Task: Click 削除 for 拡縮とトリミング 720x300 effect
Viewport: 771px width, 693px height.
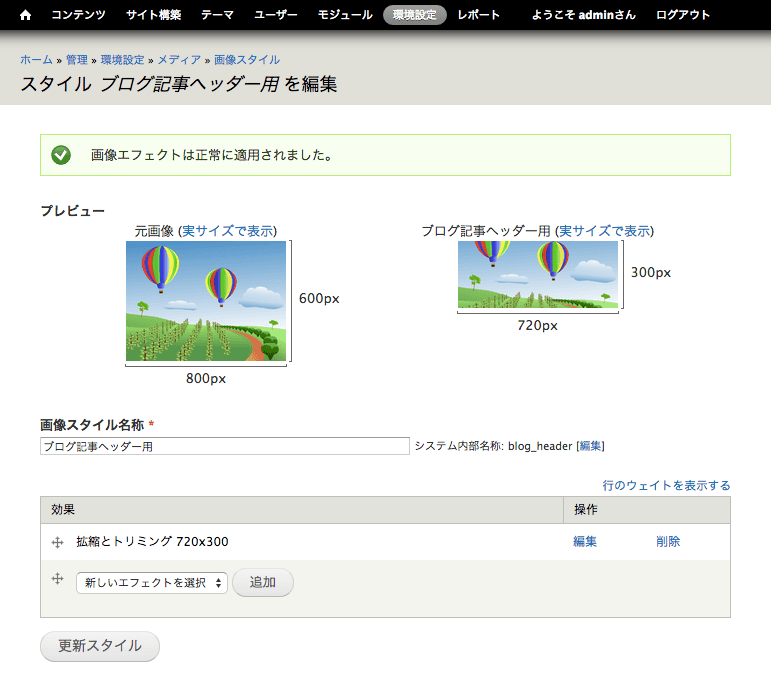Action: [x=668, y=542]
